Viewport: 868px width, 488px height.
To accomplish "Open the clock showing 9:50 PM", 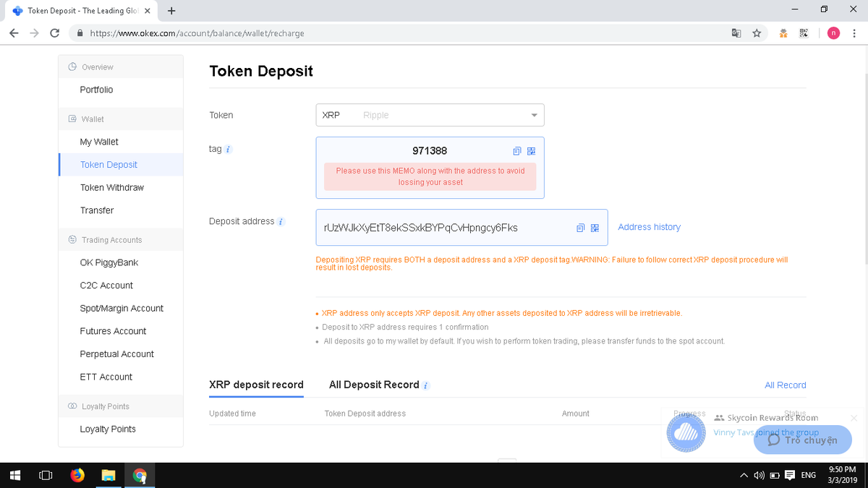I will [842, 475].
